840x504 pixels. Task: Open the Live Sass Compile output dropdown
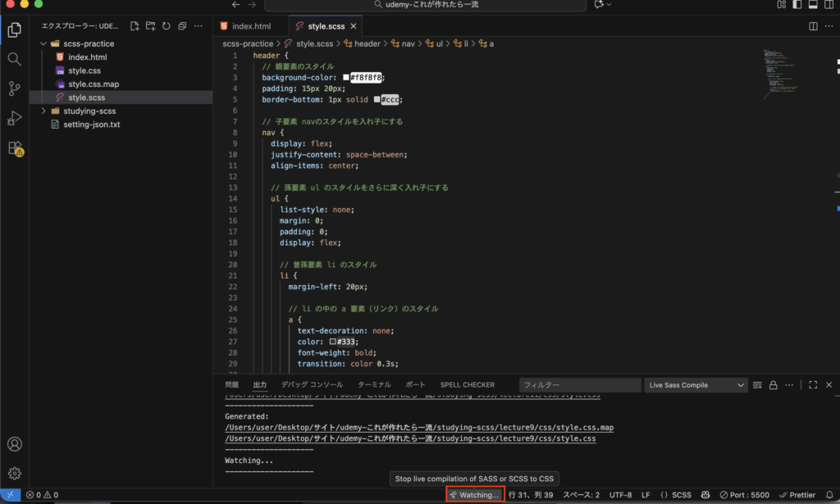pos(696,385)
